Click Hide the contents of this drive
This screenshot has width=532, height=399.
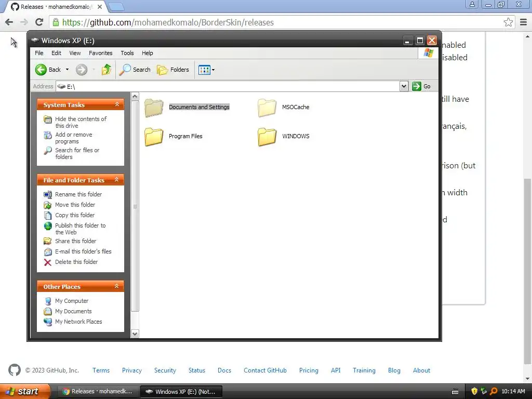pyautogui.click(x=81, y=122)
